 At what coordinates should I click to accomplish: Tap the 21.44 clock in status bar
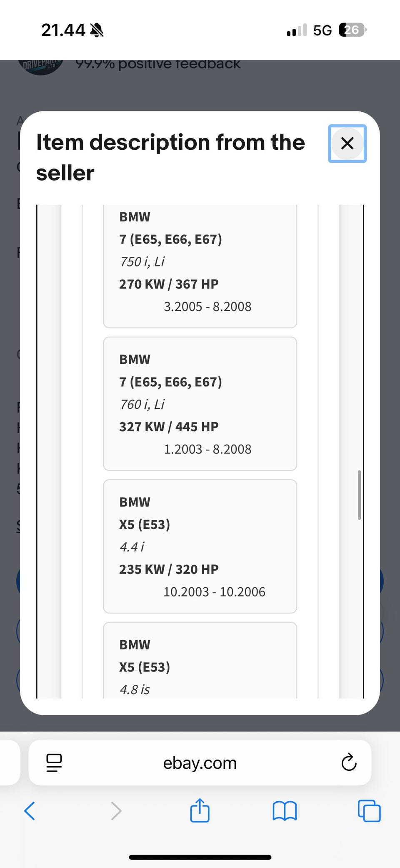click(63, 30)
